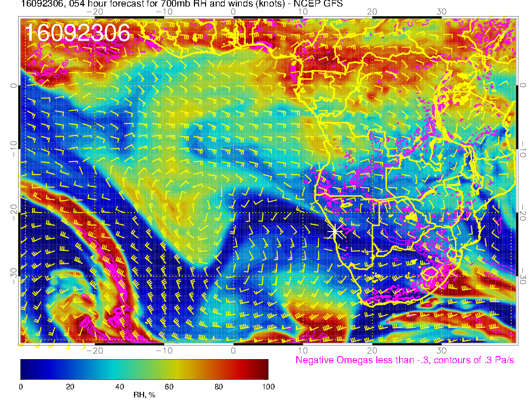Image resolution: width=532 pixels, height=411 pixels.
Task: Click the magenta 'Negative Omegas' legend text
Action: coord(405,360)
